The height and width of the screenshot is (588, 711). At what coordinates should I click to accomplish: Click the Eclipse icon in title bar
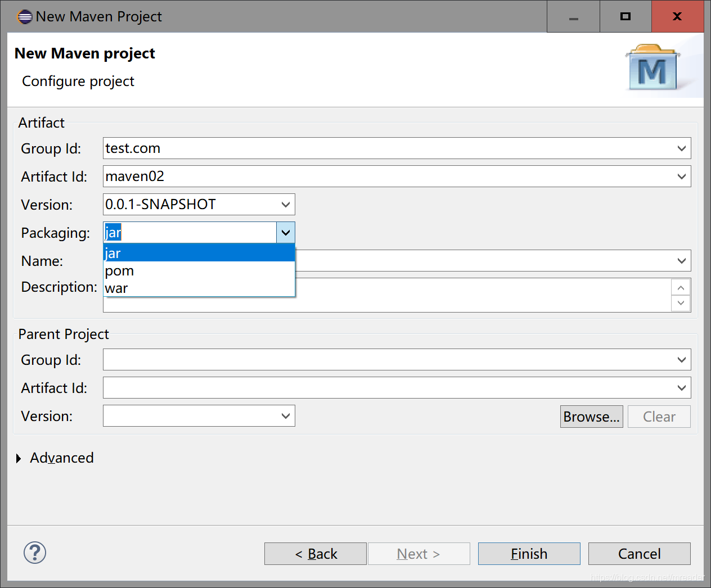tap(25, 17)
